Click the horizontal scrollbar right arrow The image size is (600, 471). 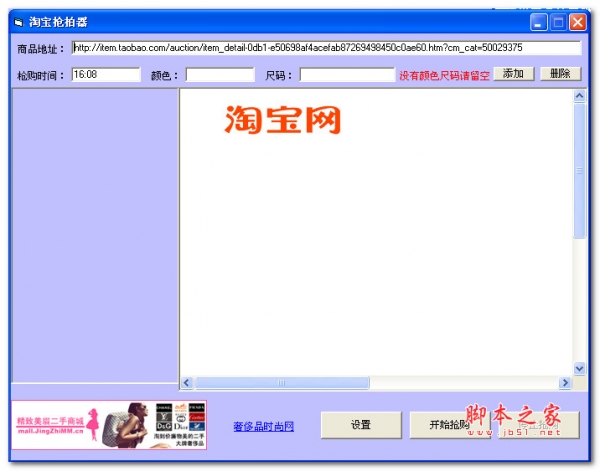click(x=565, y=383)
